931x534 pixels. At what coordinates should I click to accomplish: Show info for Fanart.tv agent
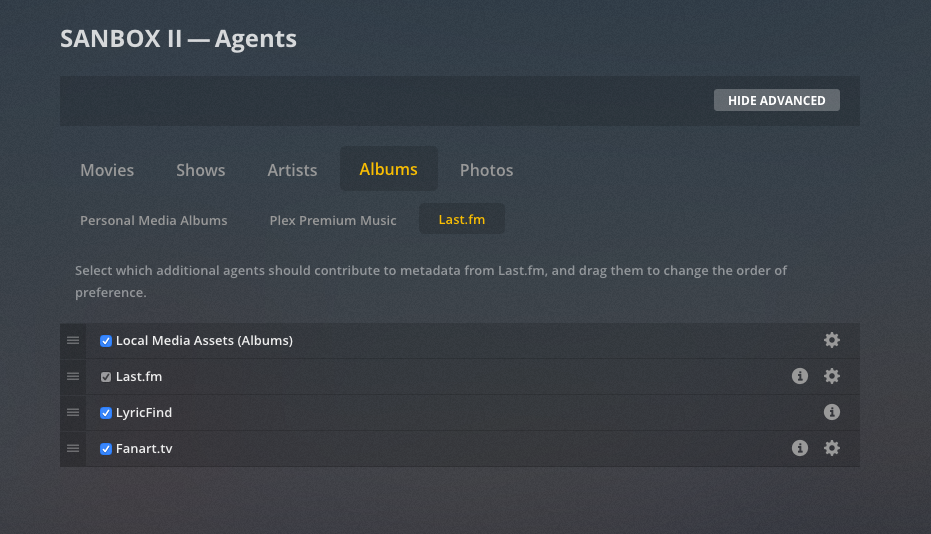coord(800,448)
